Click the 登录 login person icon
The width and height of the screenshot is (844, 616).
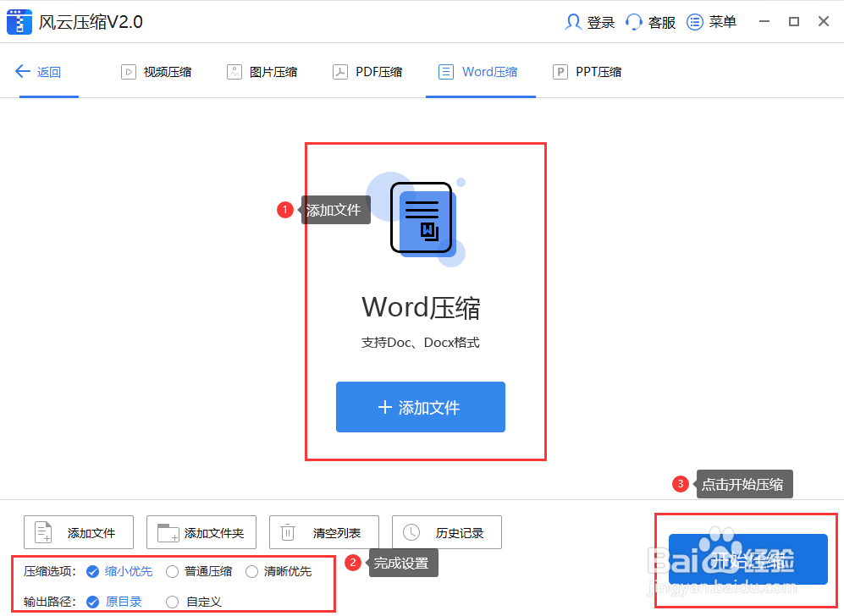pos(571,21)
